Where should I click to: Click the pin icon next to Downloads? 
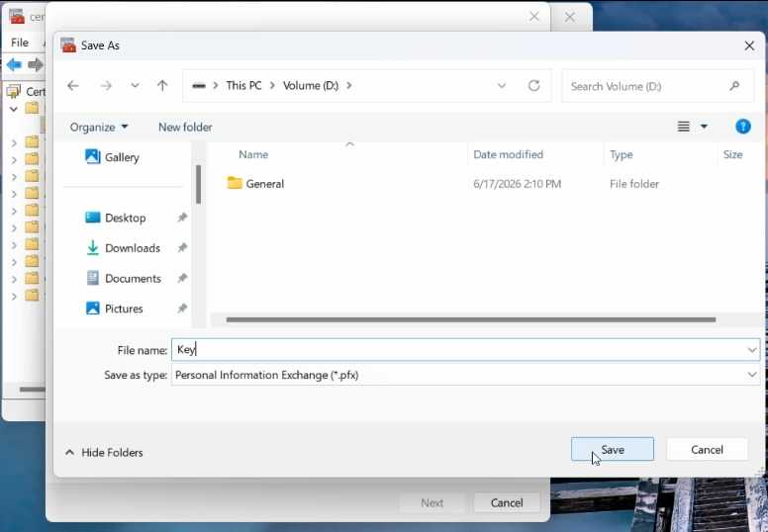182,247
